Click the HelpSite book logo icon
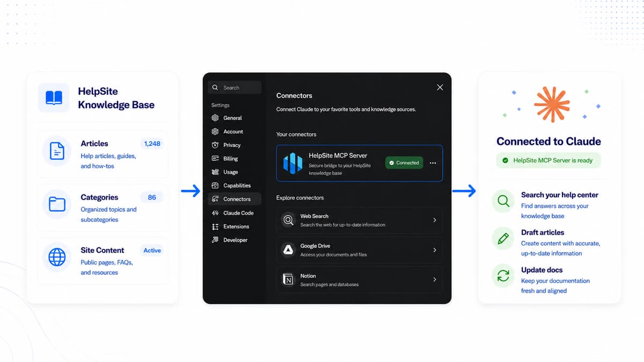Image resolution: width=644 pixels, height=362 pixels. pos(54,98)
